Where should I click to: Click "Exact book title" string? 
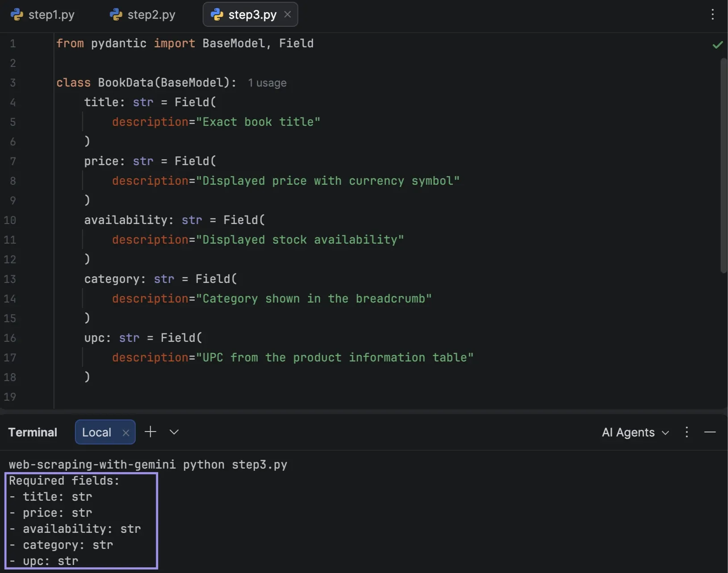(258, 122)
